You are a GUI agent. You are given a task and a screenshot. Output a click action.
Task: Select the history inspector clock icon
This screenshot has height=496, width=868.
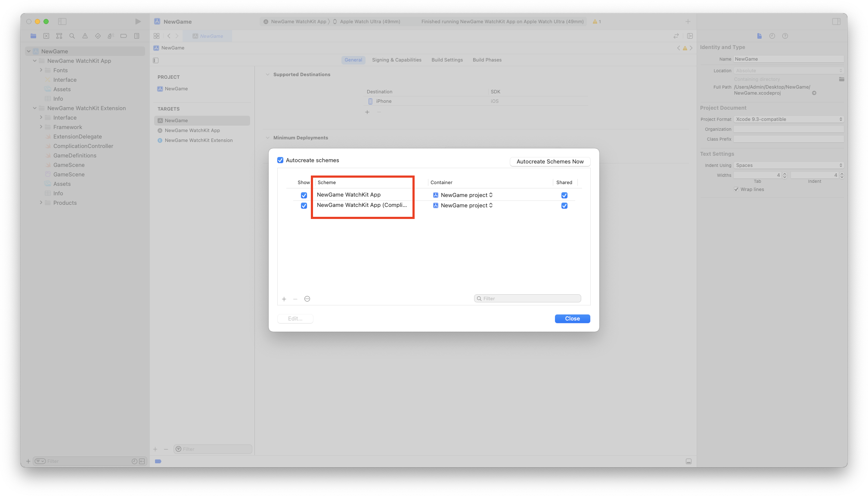pyautogui.click(x=772, y=36)
